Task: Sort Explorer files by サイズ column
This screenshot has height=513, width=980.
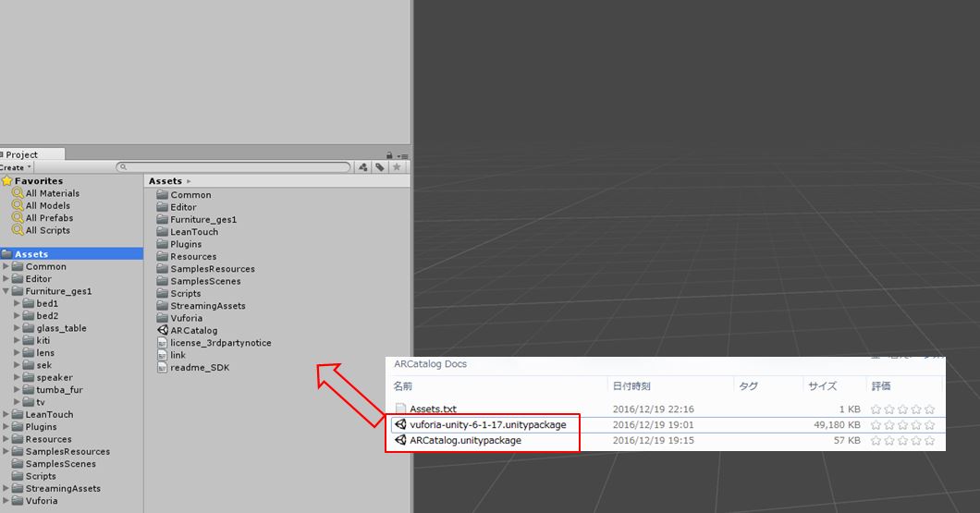Action: click(x=822, y=386)
